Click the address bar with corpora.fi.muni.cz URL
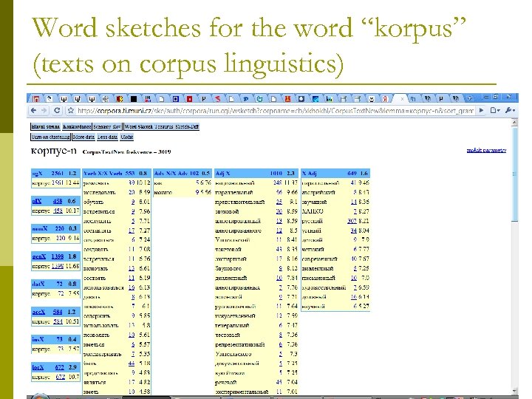This screenshot has height=399, width=532. click(x=275, y=110)
